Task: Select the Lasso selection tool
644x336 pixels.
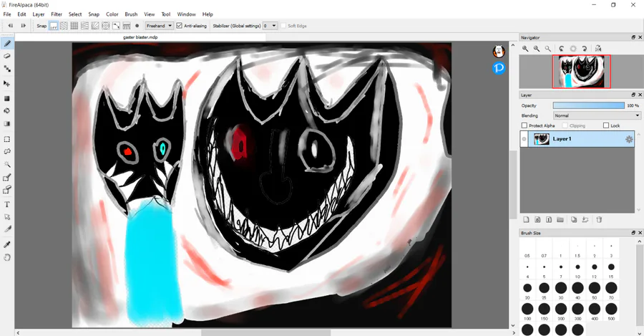Action: (7, 151)
